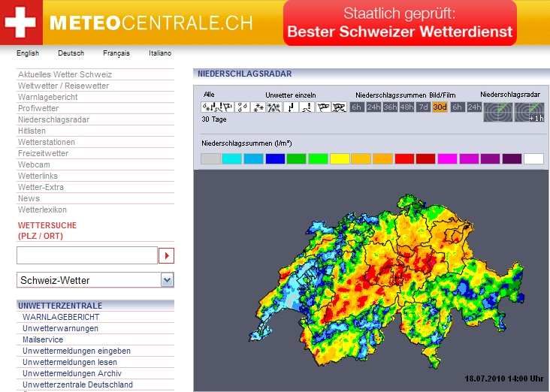The image size is (550, 392).
Task: Open Unwetterzentrale Deutschland link
Action: [77, 384]
